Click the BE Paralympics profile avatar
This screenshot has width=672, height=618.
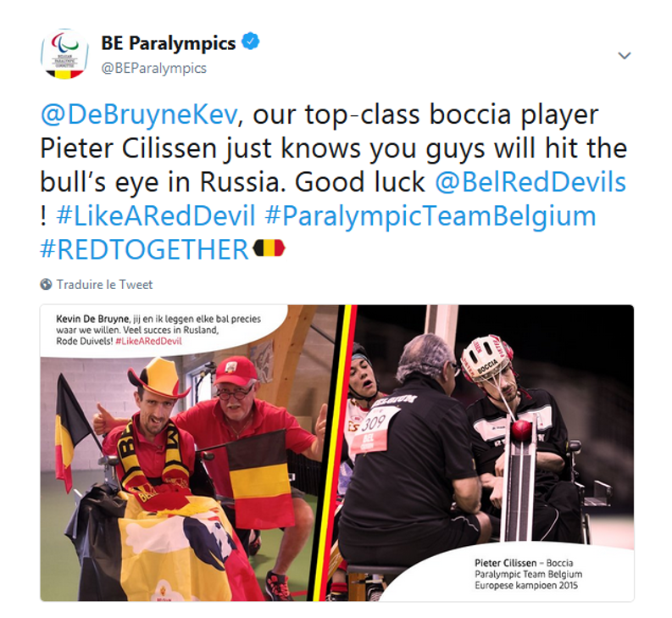coord(64,54)
